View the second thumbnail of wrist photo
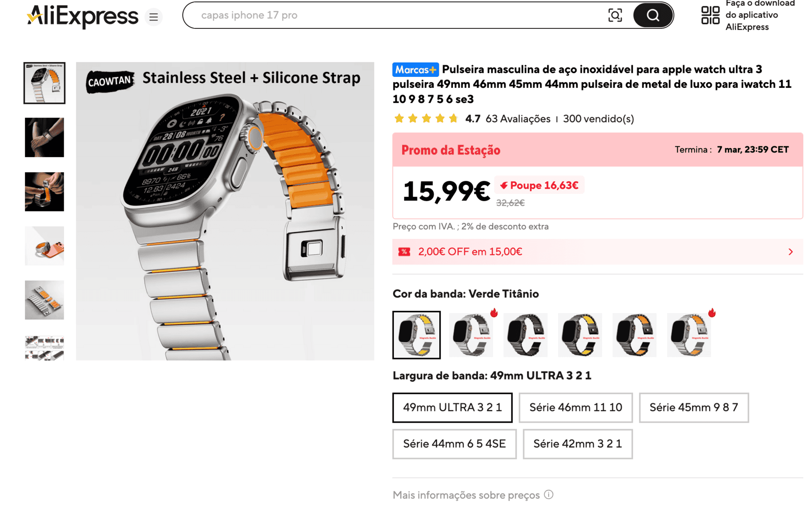This screenshot has height=524, width=812. tap(45, 138)
